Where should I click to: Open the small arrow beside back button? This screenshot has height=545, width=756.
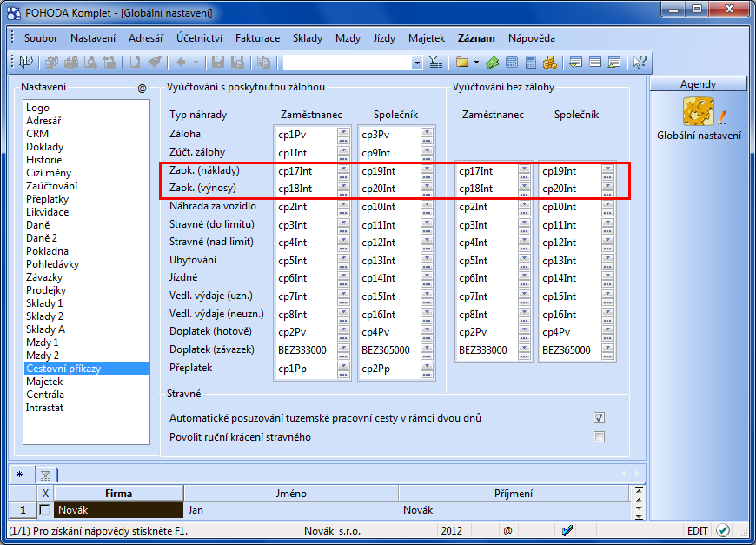click(x=196, y=62)
